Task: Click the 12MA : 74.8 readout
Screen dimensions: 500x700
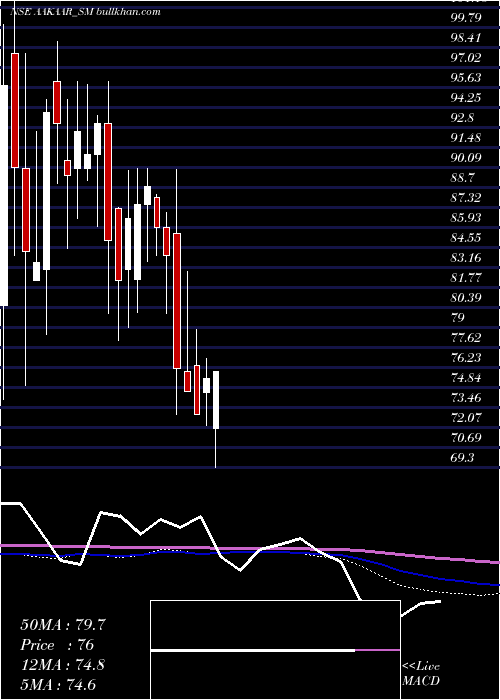Action: [x=63, y=665]
